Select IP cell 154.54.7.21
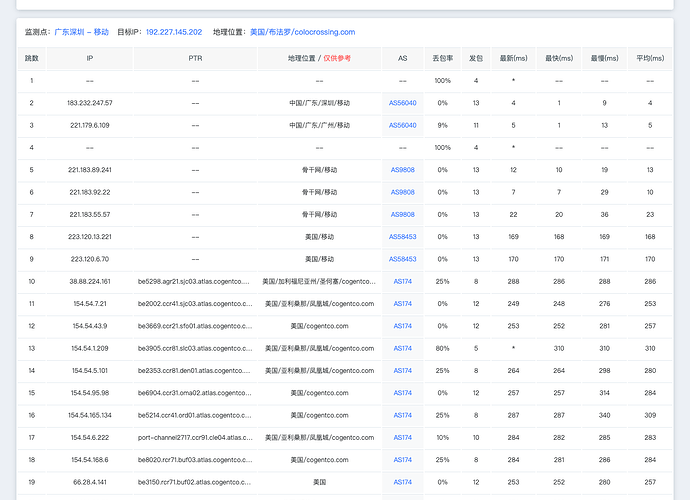The height and width of the screenshot is (500, 690). coord(90,304)
